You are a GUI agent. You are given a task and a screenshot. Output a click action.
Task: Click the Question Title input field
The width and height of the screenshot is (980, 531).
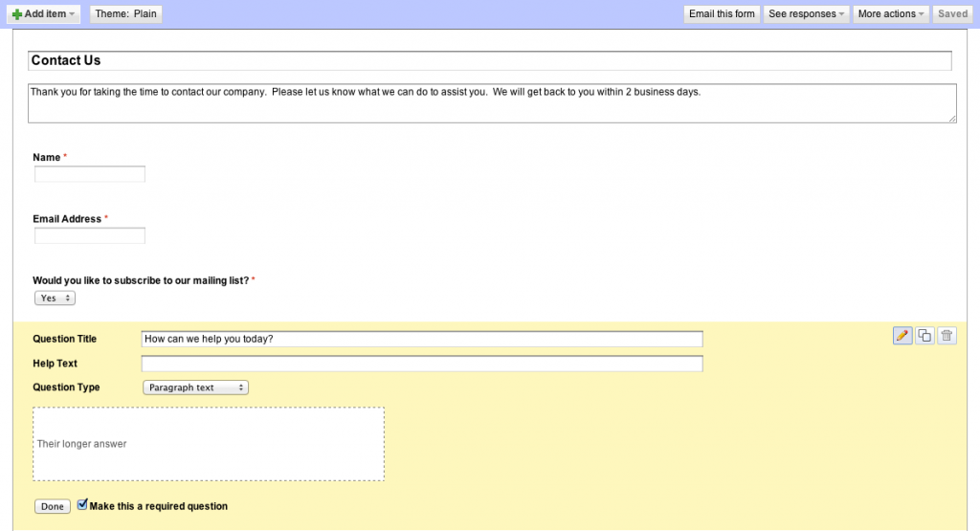tap(422, 340)
